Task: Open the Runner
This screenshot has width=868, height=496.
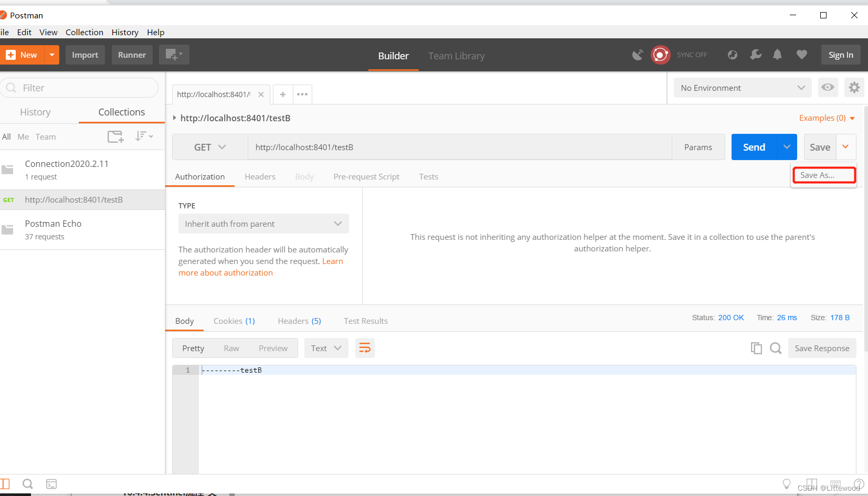Action: click(132, 55)
